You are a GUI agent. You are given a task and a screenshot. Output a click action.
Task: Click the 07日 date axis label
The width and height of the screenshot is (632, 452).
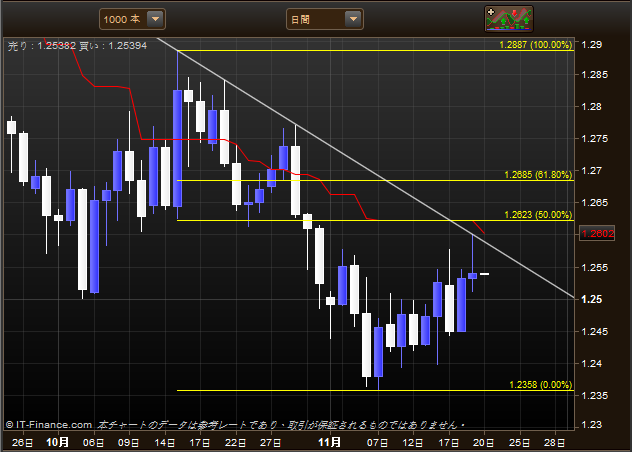pos(377,443)
